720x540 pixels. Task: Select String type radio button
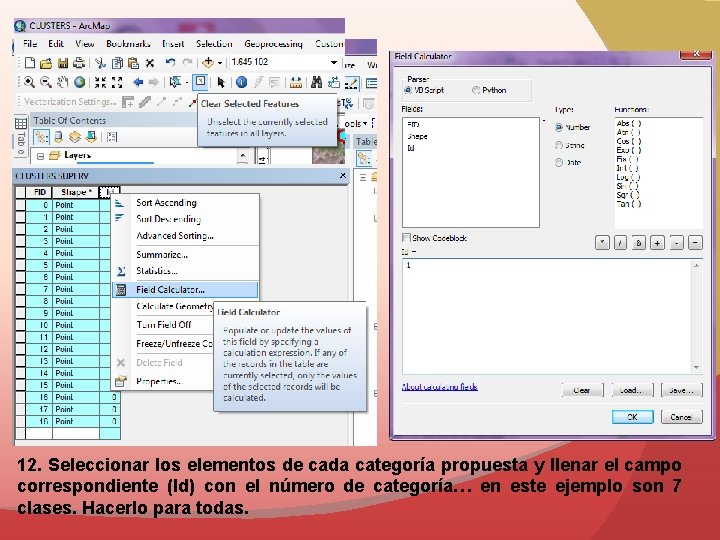pyautogui.click(x=559, y=145)
